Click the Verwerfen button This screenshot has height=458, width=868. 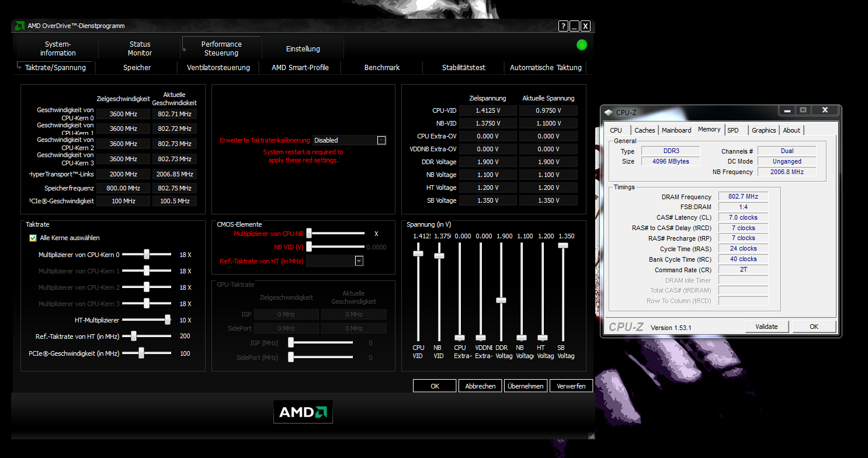click(571, 386)
